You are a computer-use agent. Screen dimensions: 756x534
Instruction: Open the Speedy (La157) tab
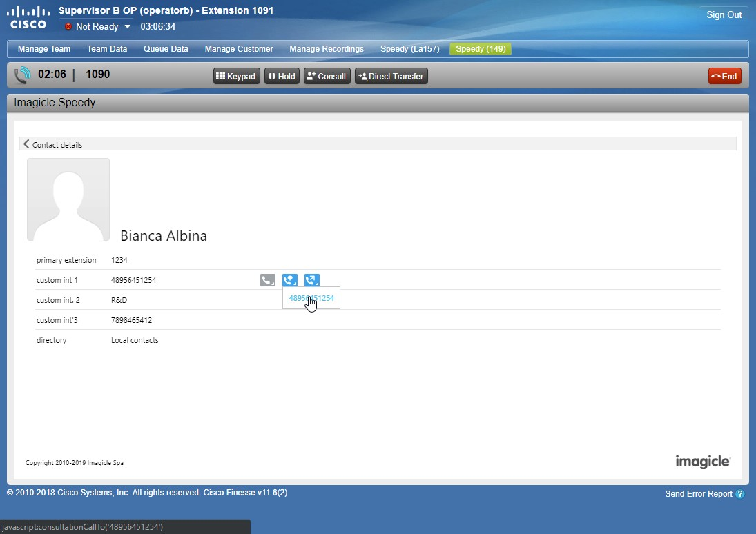pos(410,49)
